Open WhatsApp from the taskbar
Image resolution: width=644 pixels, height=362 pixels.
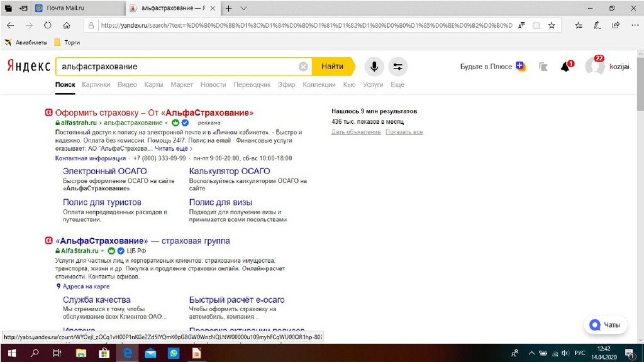pyautogui.click(x=174, y=353)
